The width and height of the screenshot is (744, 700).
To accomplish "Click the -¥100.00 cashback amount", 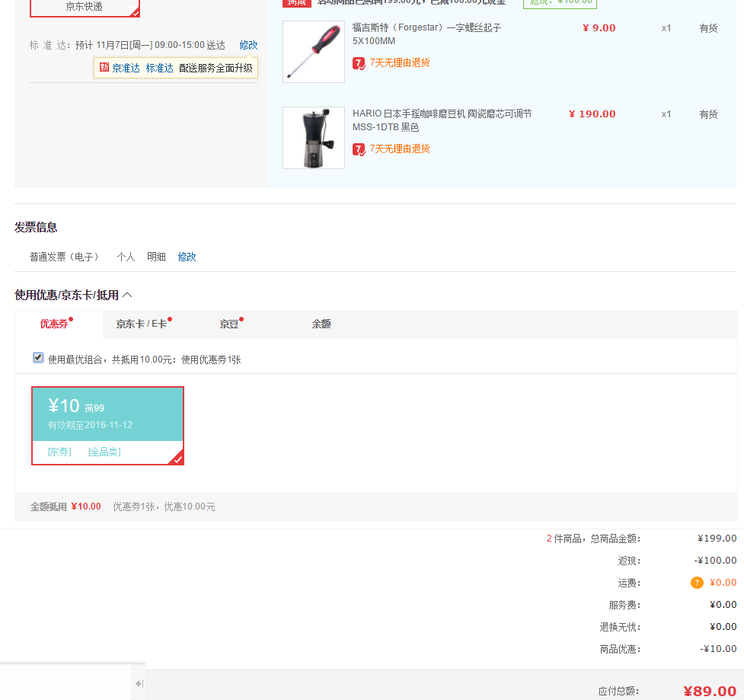I will pyautogui.click(x=716, y=561).
